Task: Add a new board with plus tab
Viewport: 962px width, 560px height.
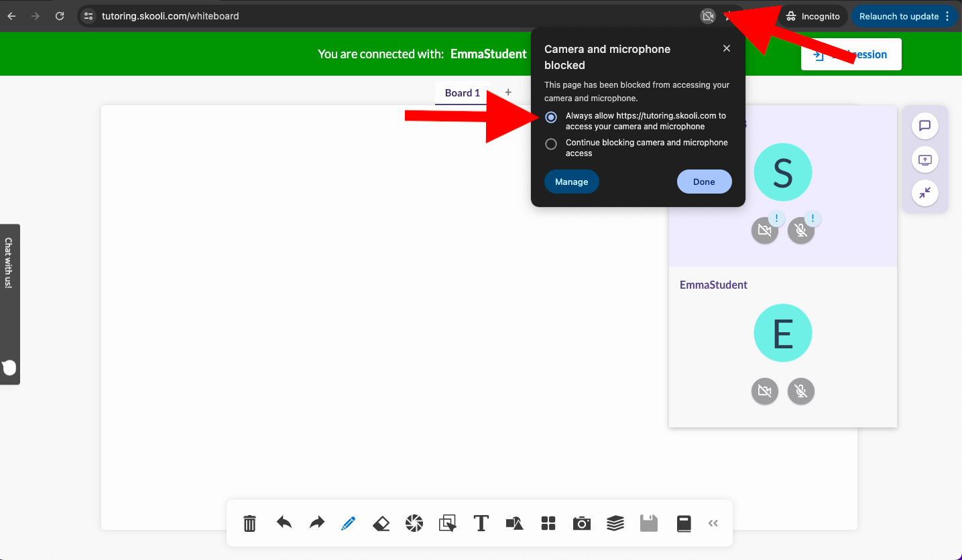Action: pyautogui.click(x=508, y=92)
